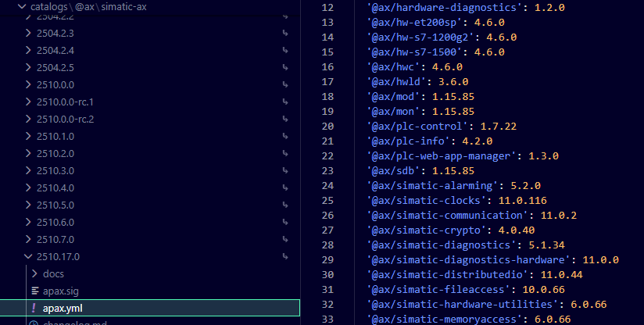The image size is (644, 325).
Task: Expand the 2510.0.0-rc.1 folder chevron
Action: (x=28, y=102)
